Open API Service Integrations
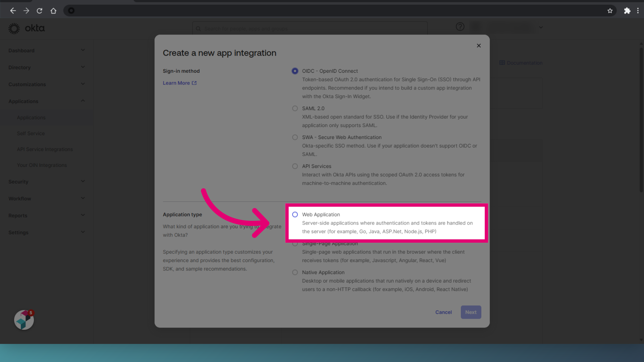This screenshot has height=362, width=644. coord(45,149)
